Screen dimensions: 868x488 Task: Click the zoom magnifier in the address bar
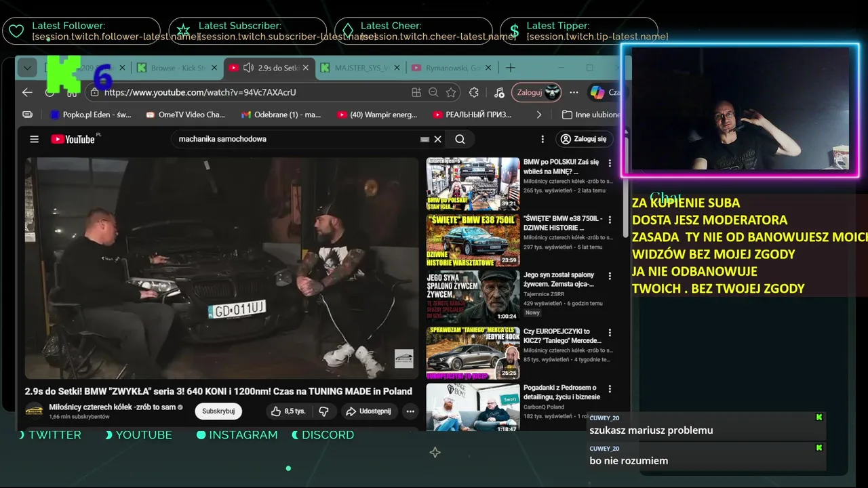[x=433, y=92]
